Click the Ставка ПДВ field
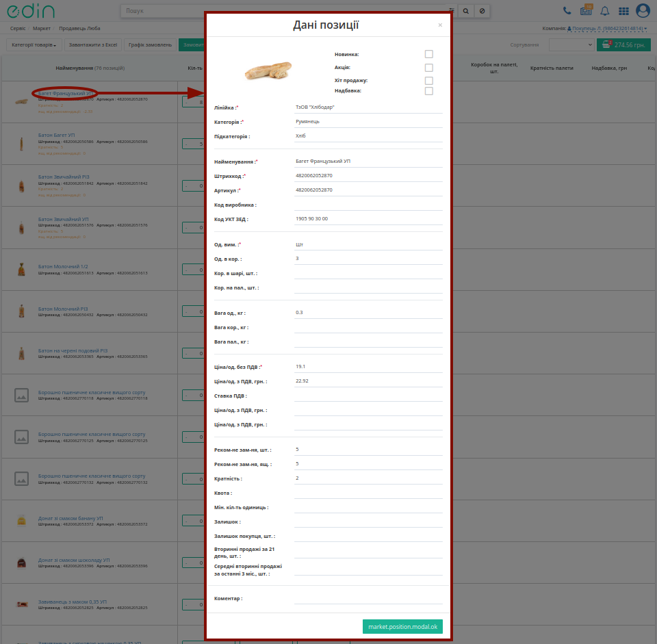This screenshot has width=657, height=644. pyautogui.click(x=368, y=396)
